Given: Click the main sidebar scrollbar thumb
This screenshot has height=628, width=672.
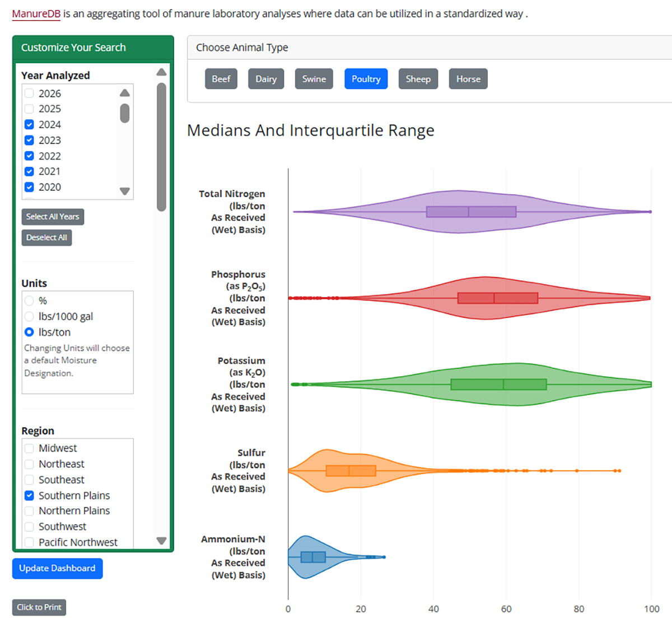Looking at the screenshot, I should pos(161,146).
